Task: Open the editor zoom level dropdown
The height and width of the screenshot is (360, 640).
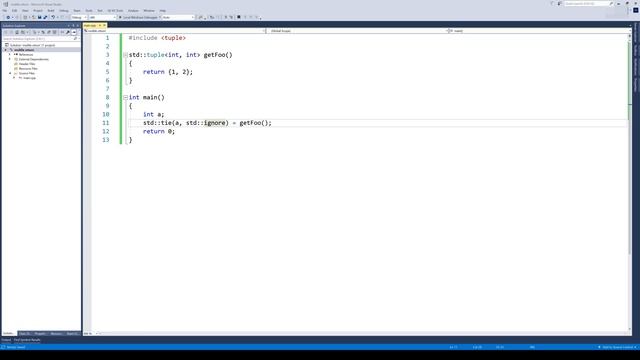Action: pos(91,333)
